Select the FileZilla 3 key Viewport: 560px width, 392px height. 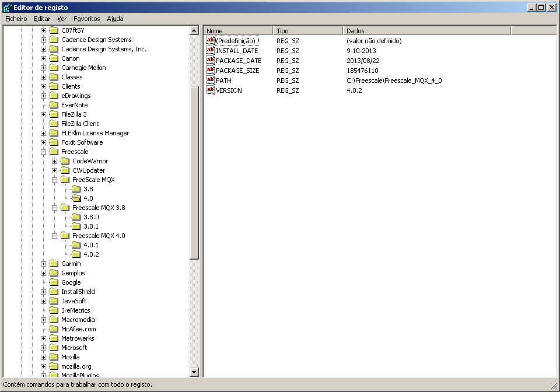(74, 114)
